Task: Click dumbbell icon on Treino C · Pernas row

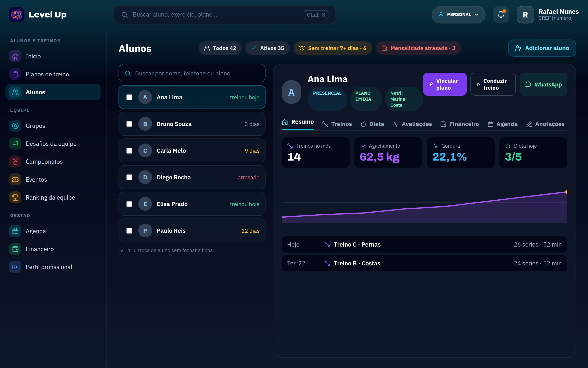Action: [x=328, y=244]
